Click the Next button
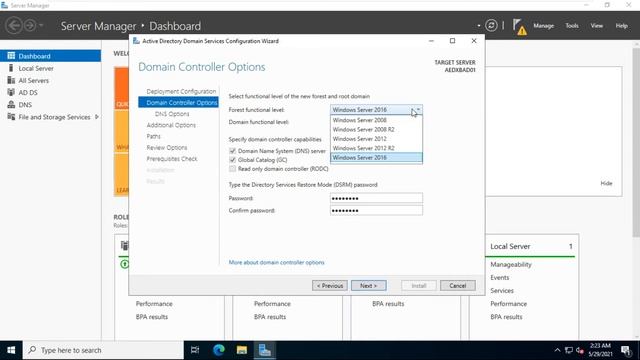This screenshot has height=360, width=640. tap(369, 286)
